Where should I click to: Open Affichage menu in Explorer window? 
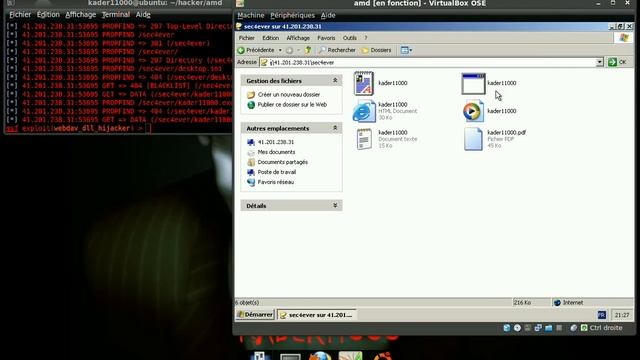point(298,38)
